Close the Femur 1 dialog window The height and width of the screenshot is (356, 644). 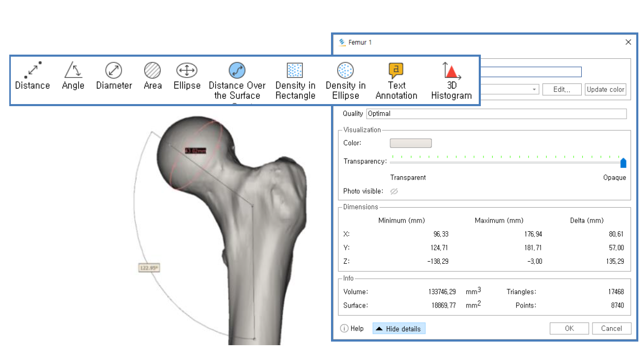coord(628,42)
